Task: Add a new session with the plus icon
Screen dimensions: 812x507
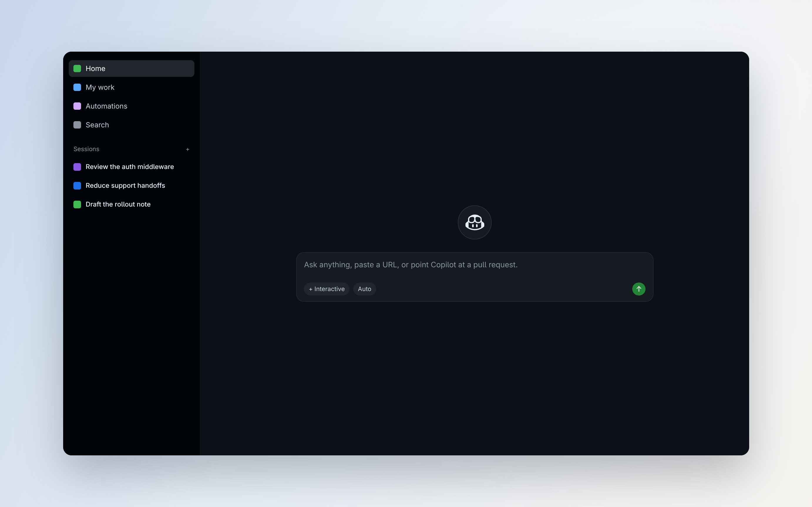Action: [188, 149]
